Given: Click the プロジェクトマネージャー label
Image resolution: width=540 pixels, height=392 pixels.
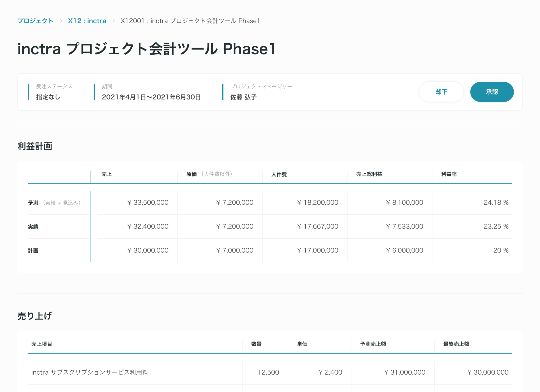Looking at the screenshot, I should point(261,87).
